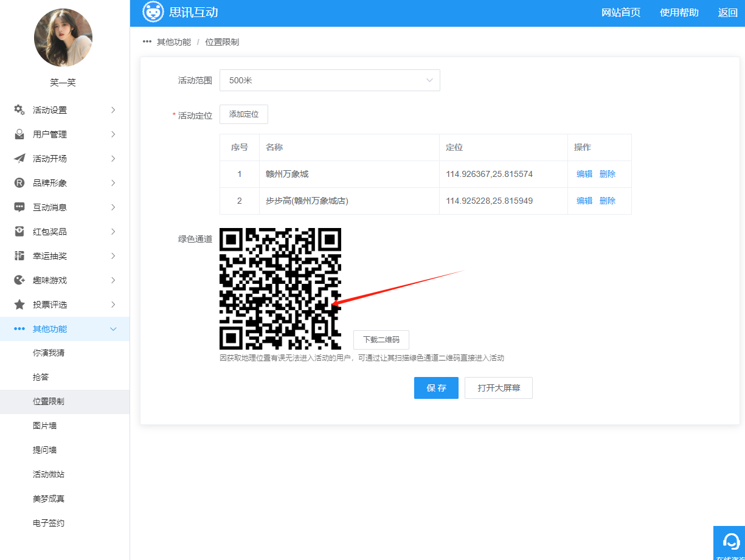Screen dimensions: 745x560
Task: Edit the 步步高(赣州万象城店) location row
Action: [584, 201]
